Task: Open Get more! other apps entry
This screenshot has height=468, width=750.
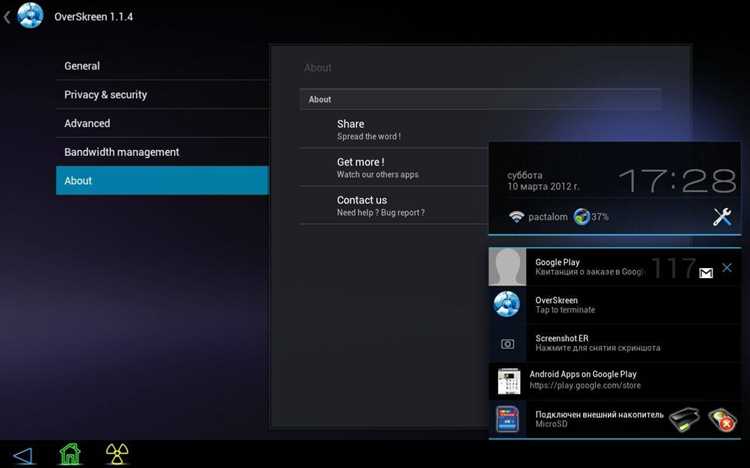Action: (395, 167)
